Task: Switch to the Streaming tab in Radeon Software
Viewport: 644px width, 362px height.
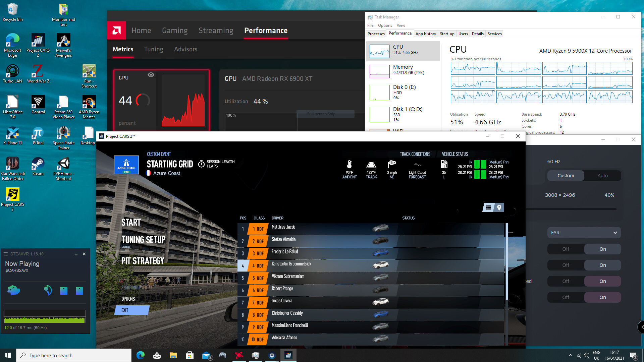Action: click(216, 31)
